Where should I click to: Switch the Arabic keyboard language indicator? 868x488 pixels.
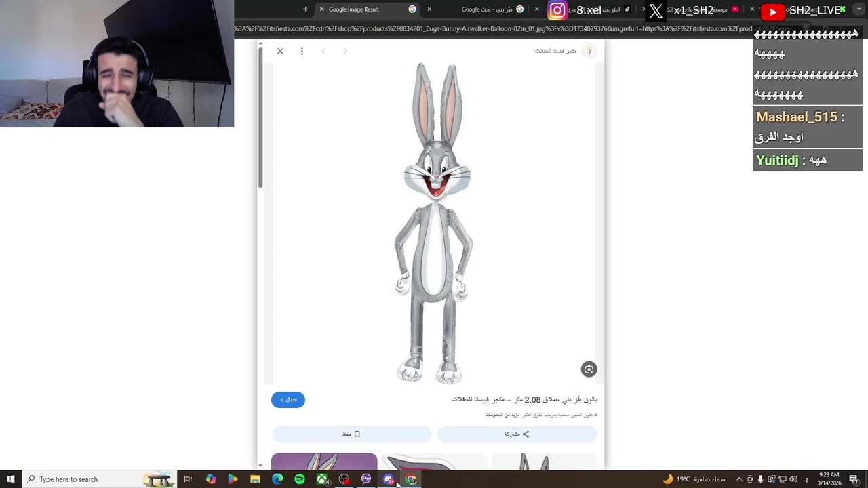click(806, 479)
